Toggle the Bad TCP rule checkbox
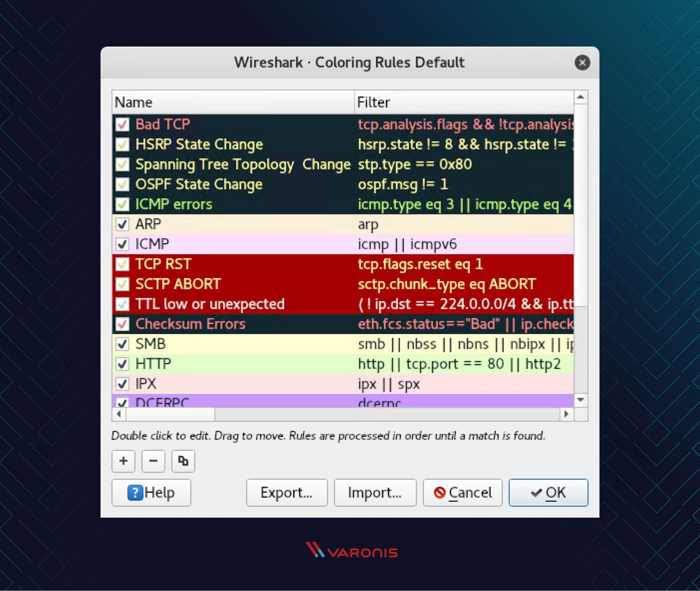Image resolution: width=700 pixels, height=591 pixels. 122,124
